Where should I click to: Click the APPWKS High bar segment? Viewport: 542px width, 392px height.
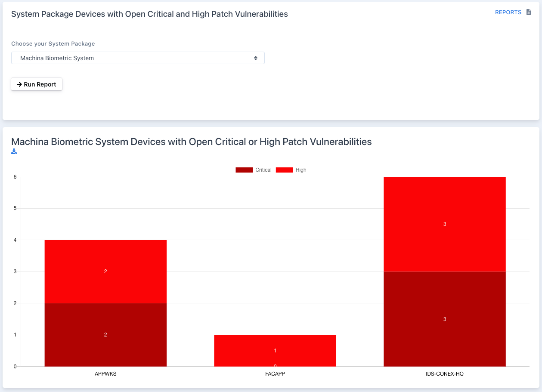105,272
